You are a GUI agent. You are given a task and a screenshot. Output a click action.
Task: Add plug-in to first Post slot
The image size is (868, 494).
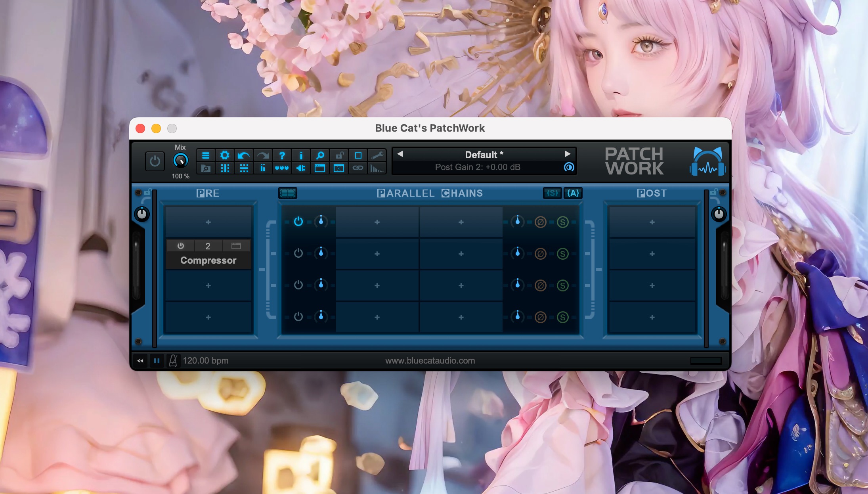(652, 222)
